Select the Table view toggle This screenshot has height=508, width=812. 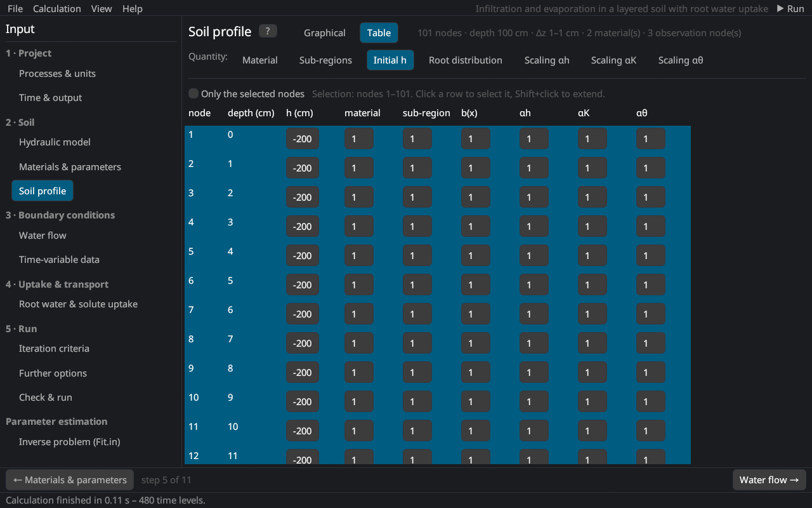point(379,33)
